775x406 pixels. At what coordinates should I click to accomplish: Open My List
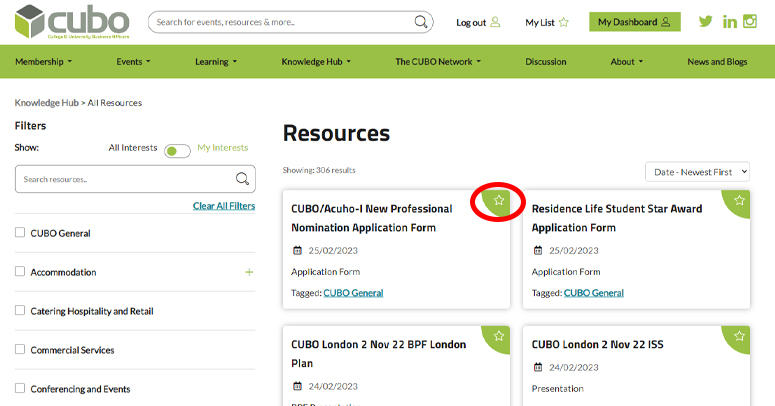[x=547, y=22]
